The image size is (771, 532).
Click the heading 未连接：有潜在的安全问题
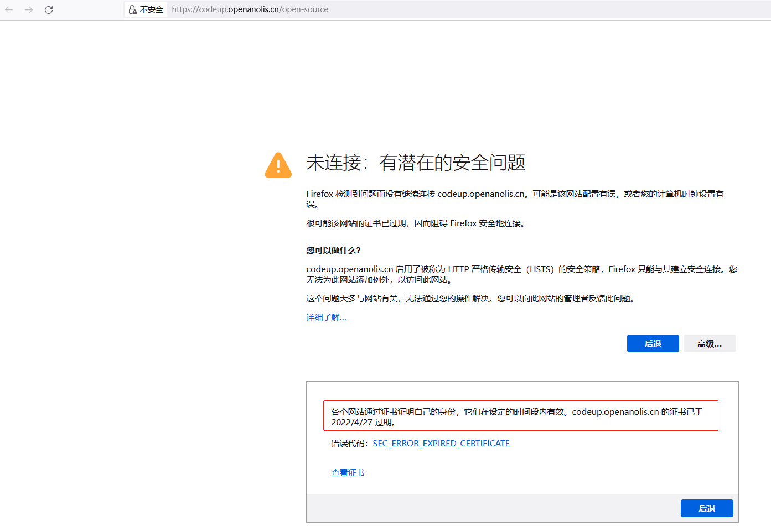pyautogui.click(x=416, y=163)
